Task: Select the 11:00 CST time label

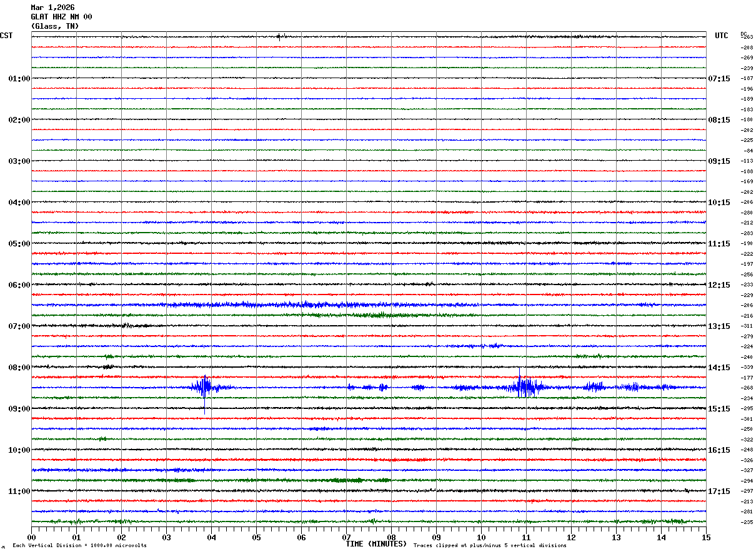Action: pyautogui.click(x=19, y=491)
